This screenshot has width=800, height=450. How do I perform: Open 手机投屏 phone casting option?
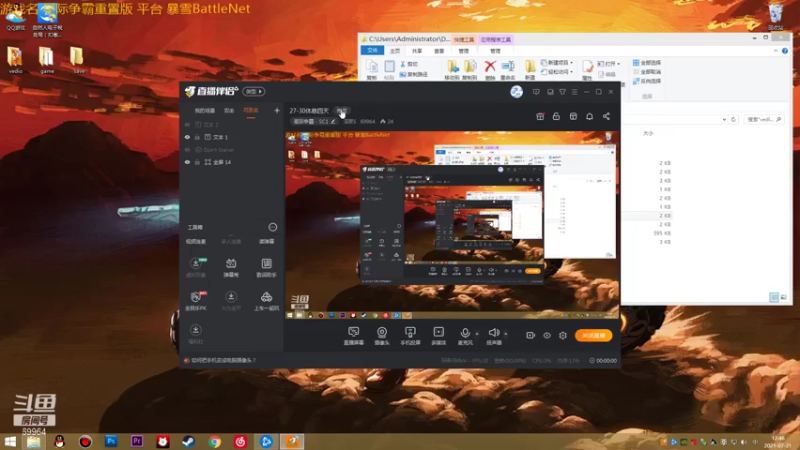click(410, 336)
